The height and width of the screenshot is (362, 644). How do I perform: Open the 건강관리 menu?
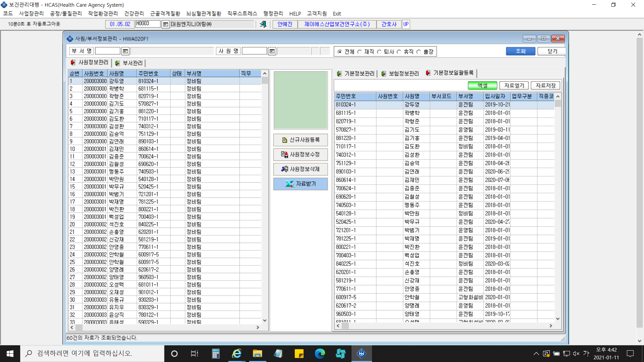[134, 13]
